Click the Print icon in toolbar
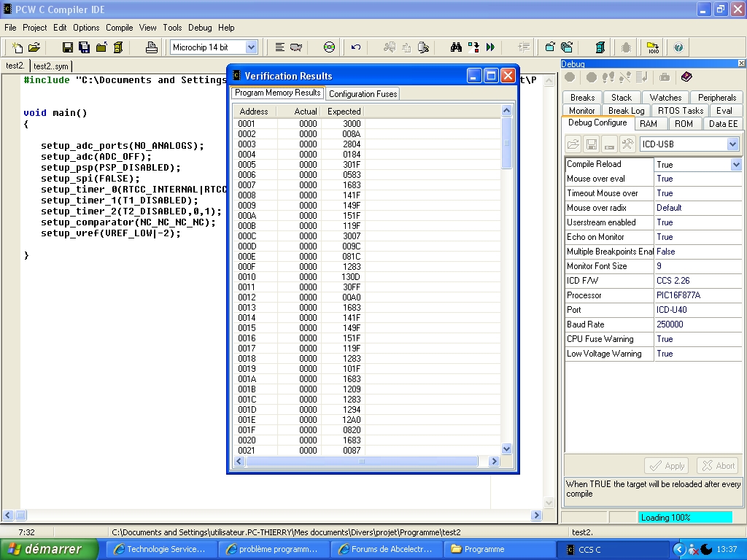 [x=152, y=47]
